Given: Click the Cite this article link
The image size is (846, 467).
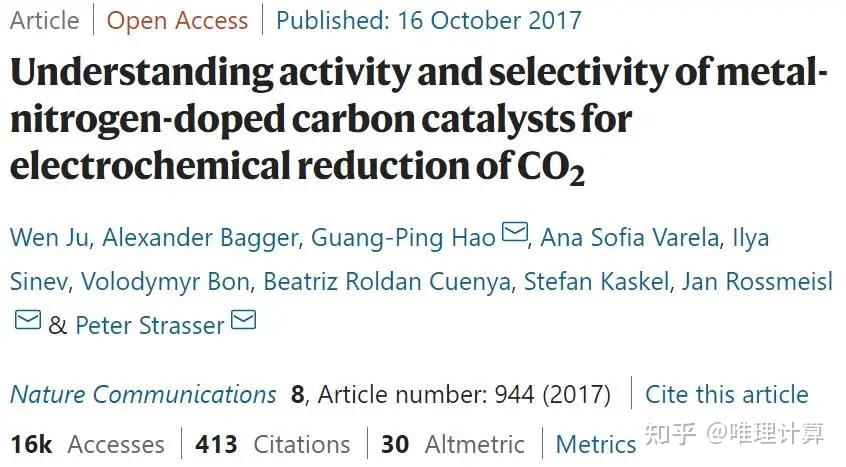Looking at the screenshot, I should pos(727,394).
